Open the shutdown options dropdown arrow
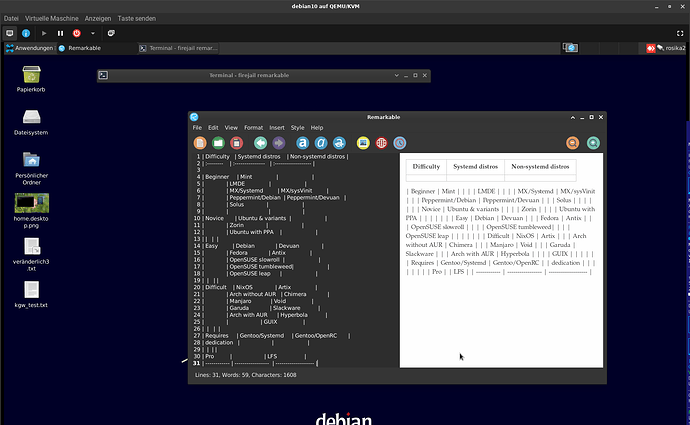The height and width of the screenshot is (425, 690). point(92,33)
